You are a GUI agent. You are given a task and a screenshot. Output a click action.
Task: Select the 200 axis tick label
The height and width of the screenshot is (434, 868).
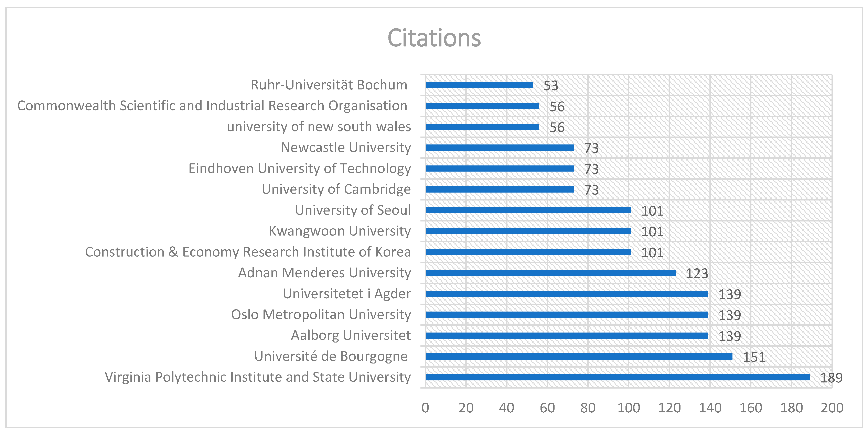832,408
